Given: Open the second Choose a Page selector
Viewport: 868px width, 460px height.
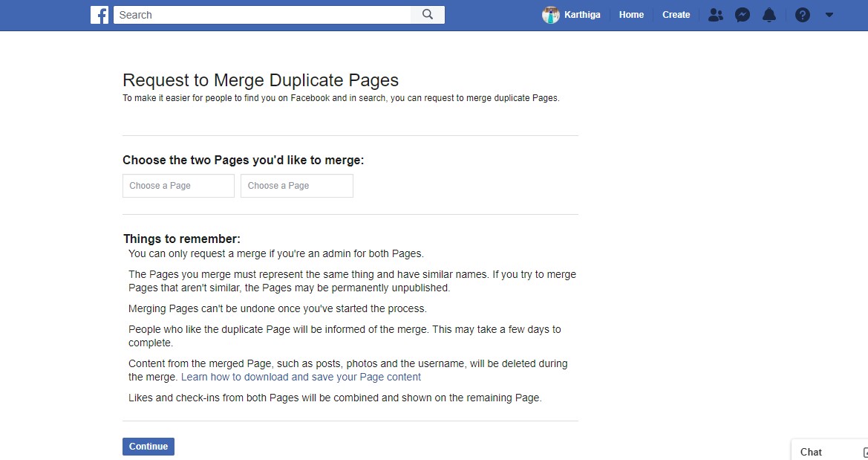Looking at the screenshot, I should point(296,186).
